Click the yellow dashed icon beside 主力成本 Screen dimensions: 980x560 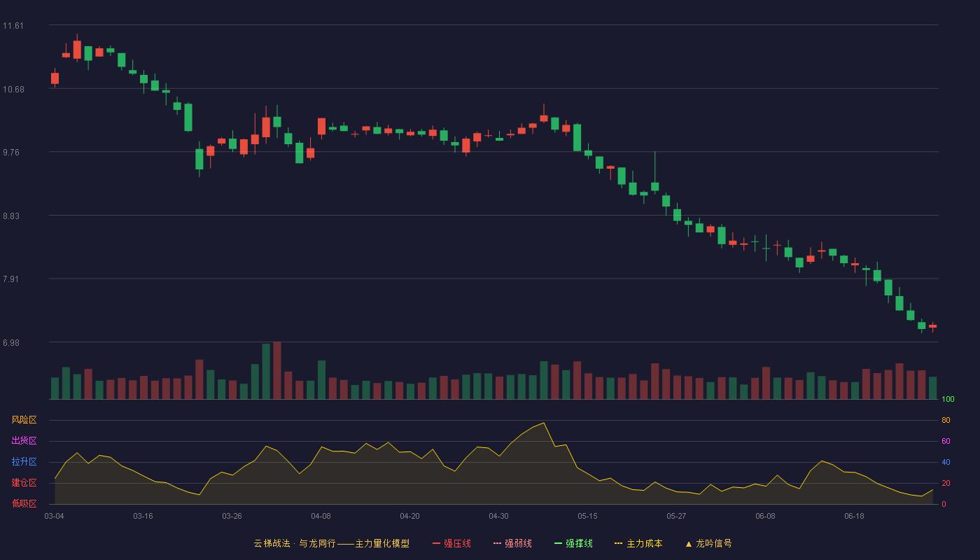tap(618, 543)
